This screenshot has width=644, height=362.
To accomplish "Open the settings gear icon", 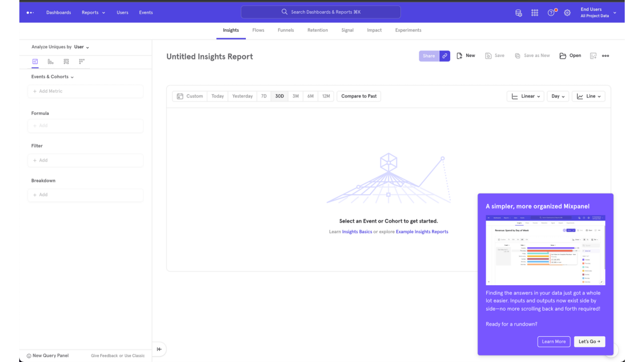I will 567,13.
